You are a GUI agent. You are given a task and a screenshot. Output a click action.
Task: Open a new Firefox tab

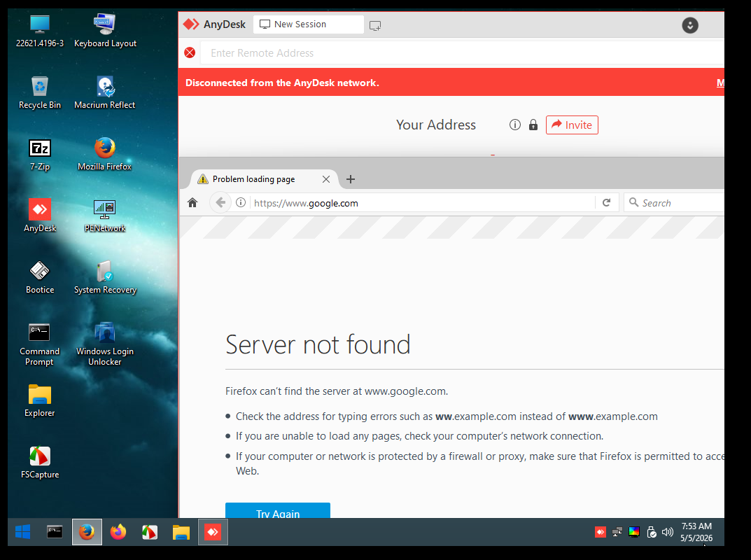351,179
